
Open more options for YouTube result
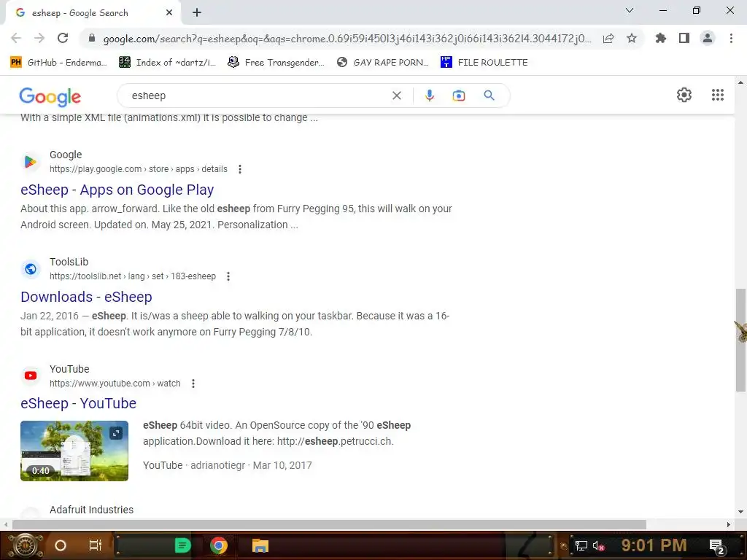click(x=193, y=384)
